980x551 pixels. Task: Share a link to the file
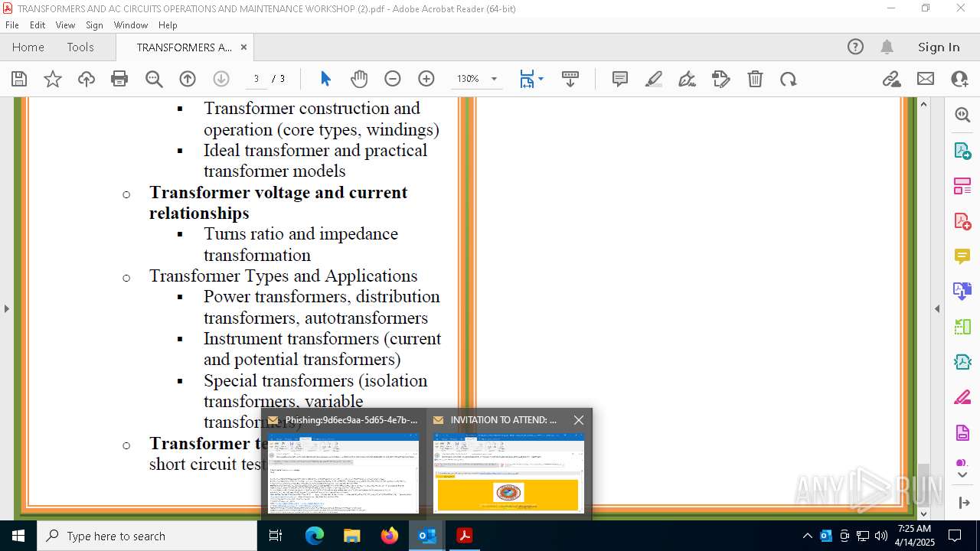pos(892,79)
